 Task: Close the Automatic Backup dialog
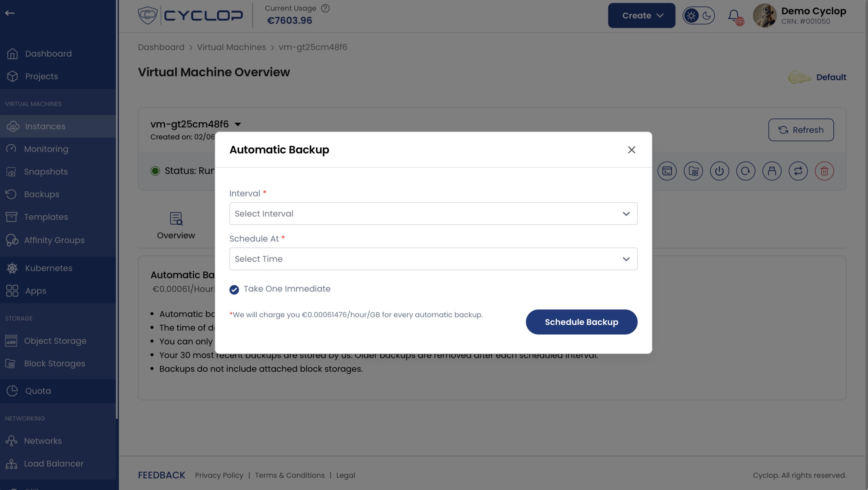coord(631,150)
